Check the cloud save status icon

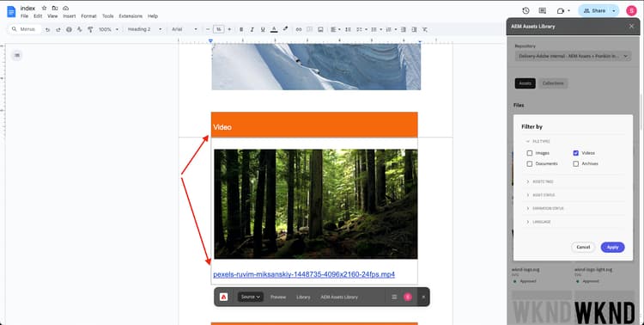click(66, 8)
